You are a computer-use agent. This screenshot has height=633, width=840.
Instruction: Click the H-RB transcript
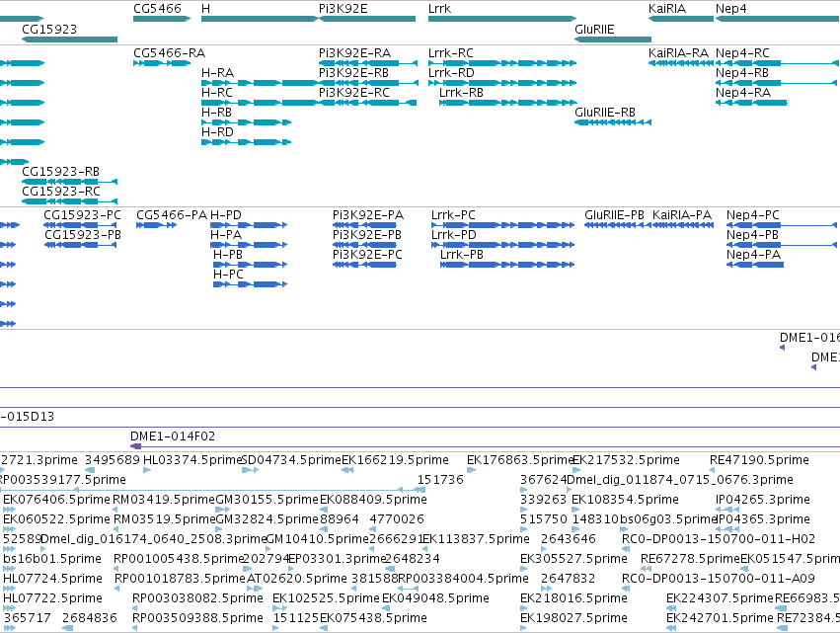pos(247,122)
